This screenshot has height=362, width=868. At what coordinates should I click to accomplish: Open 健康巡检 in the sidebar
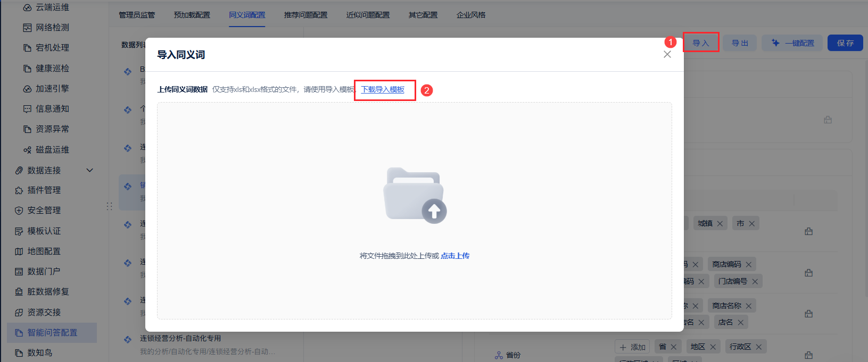point(46,69)
